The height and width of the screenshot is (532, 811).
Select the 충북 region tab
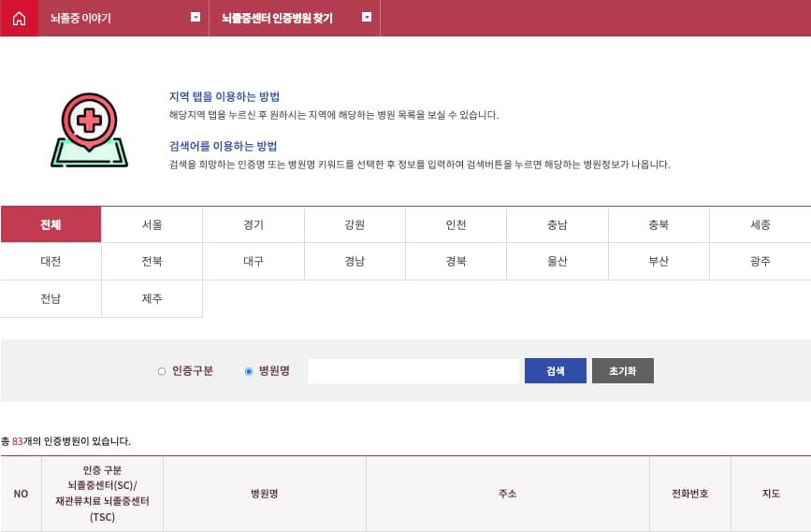[659, 224]
